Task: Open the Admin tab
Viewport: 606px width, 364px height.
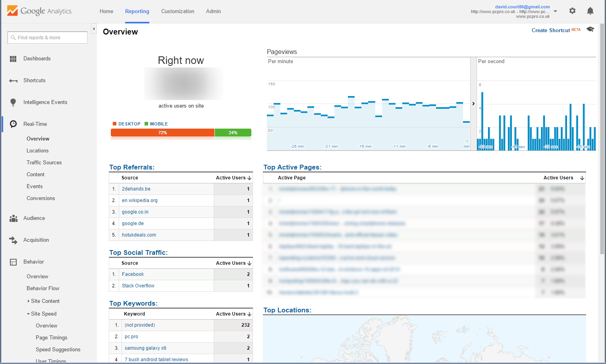Action: (x=213, y=11)
